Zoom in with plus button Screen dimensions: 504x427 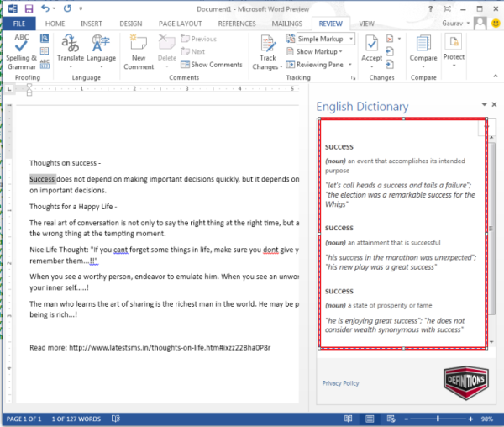(470, 419)
